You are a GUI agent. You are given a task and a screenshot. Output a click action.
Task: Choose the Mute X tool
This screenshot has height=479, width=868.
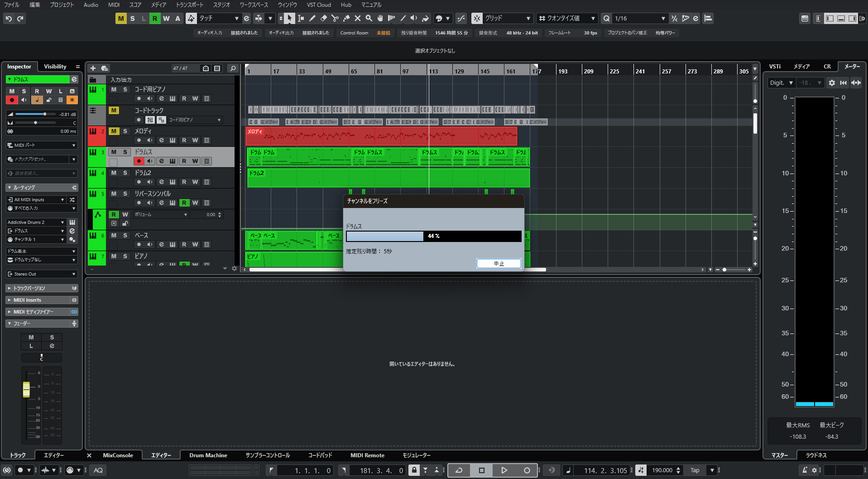pyautogui.click(x=357, y=19)
